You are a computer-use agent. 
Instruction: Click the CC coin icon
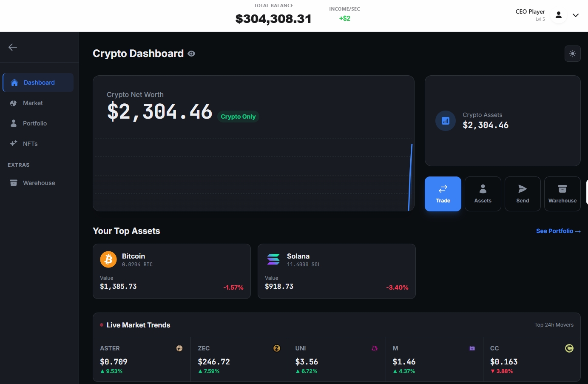569,348
